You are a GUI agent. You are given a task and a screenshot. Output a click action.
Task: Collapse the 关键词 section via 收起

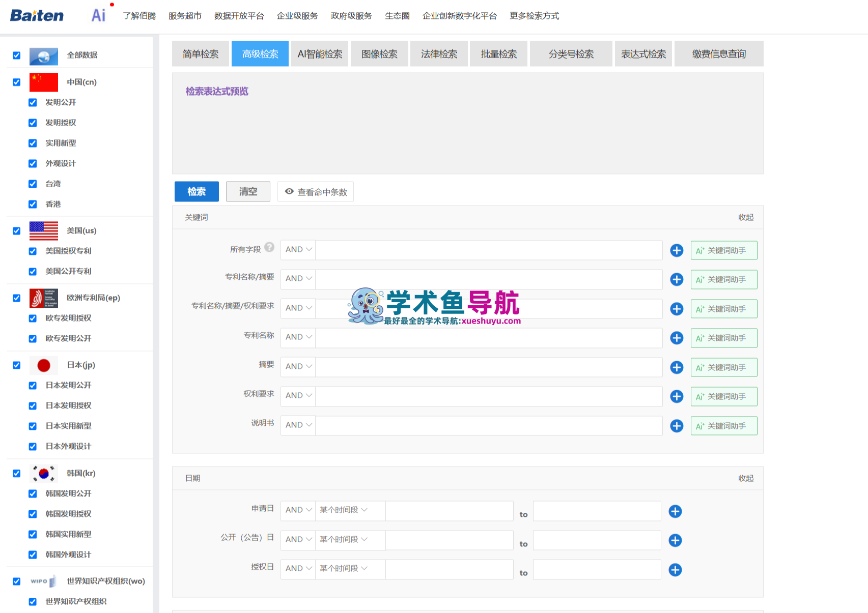[x=746, y=218]
